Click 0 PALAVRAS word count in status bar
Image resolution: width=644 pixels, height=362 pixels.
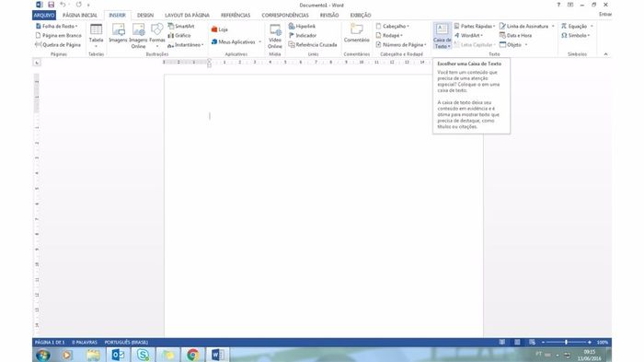tap(85, 342)
